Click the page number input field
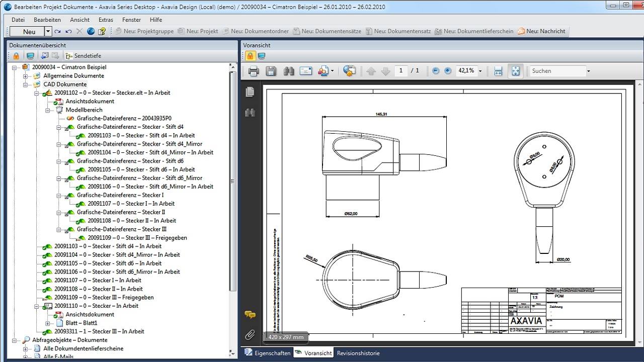The height and width of the screenshot is (362, 644). [x=401, y=71]
